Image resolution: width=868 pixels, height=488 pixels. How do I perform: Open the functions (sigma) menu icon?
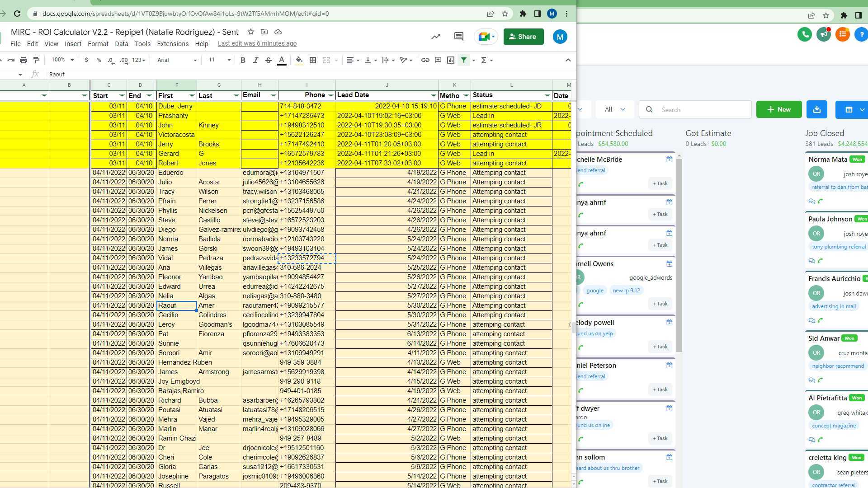point(484,60)
